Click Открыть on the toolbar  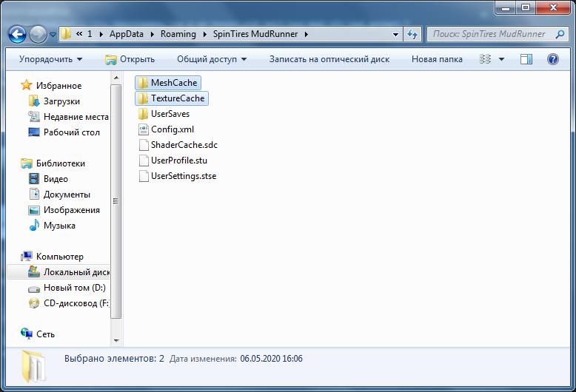pos(130,59)
